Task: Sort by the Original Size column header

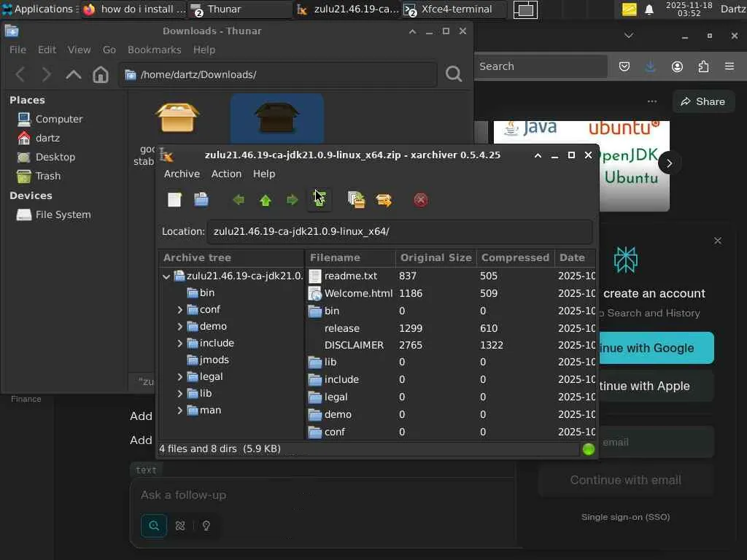Action: [436, 257]
